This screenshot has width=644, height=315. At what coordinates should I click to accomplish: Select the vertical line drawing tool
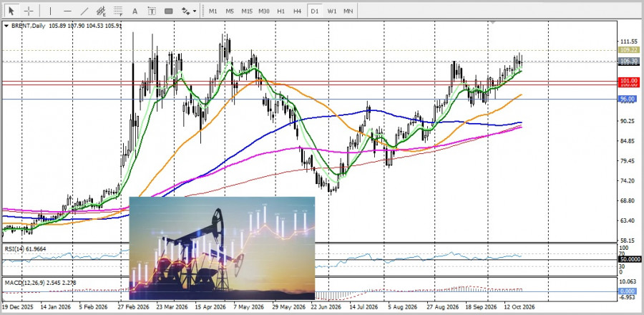tap(51, 11)
